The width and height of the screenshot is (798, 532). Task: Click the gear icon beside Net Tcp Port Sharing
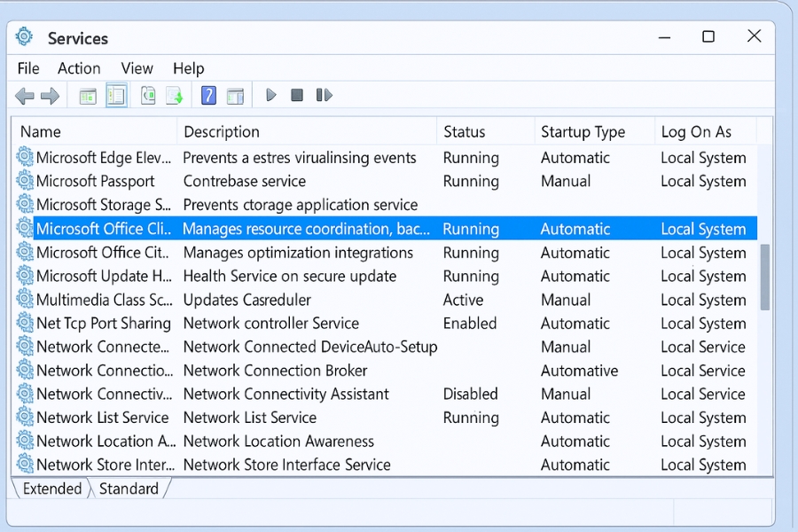point(25,324)
